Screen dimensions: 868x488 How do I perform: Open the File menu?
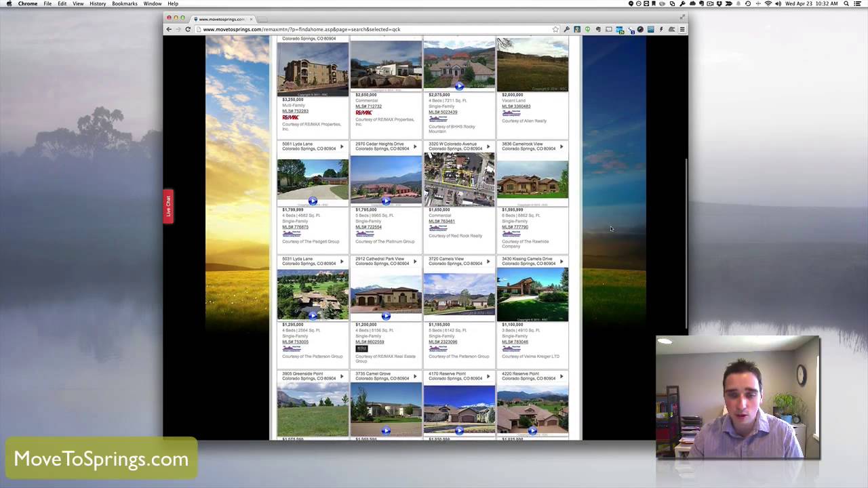click(x=47, y=4)
